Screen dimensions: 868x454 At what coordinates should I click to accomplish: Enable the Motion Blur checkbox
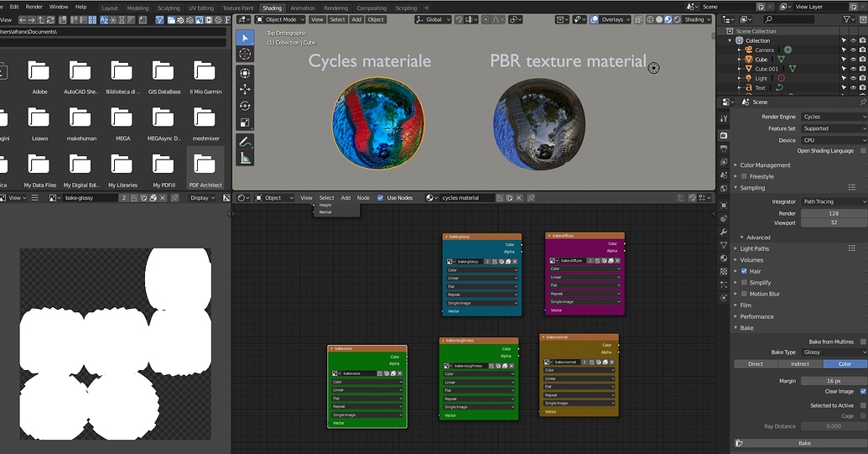click(744, 294)
